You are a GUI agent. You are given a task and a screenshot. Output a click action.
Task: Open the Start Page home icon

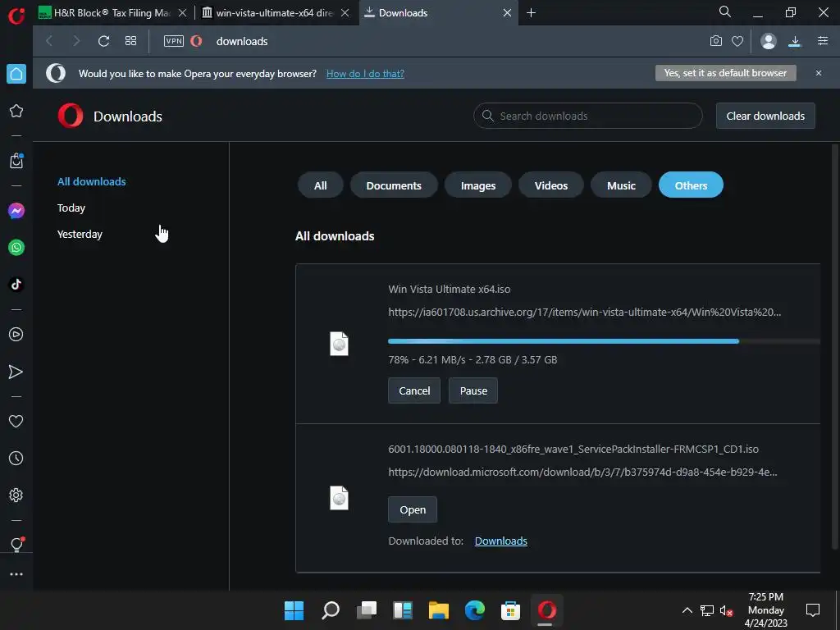point(16,74)
